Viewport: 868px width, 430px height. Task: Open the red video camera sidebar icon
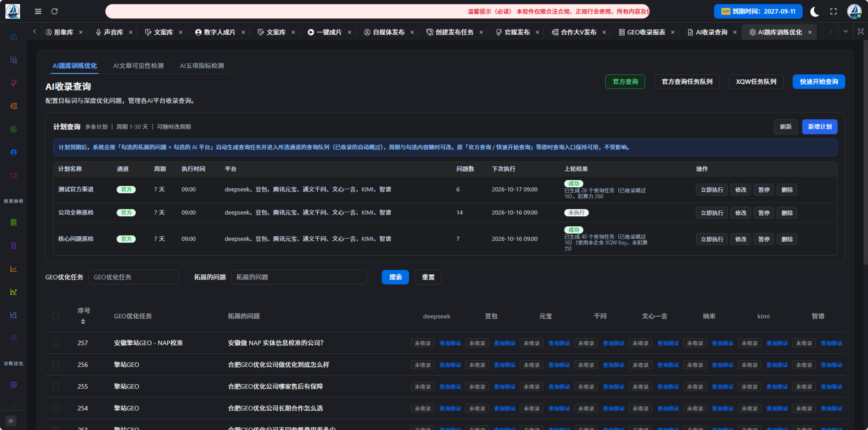[x=13, y=176]
